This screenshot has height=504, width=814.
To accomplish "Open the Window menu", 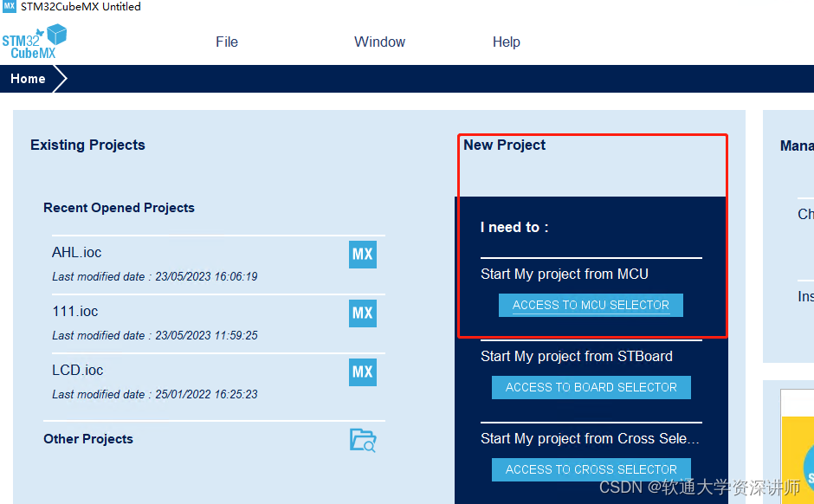I will (x=379, y=42).
